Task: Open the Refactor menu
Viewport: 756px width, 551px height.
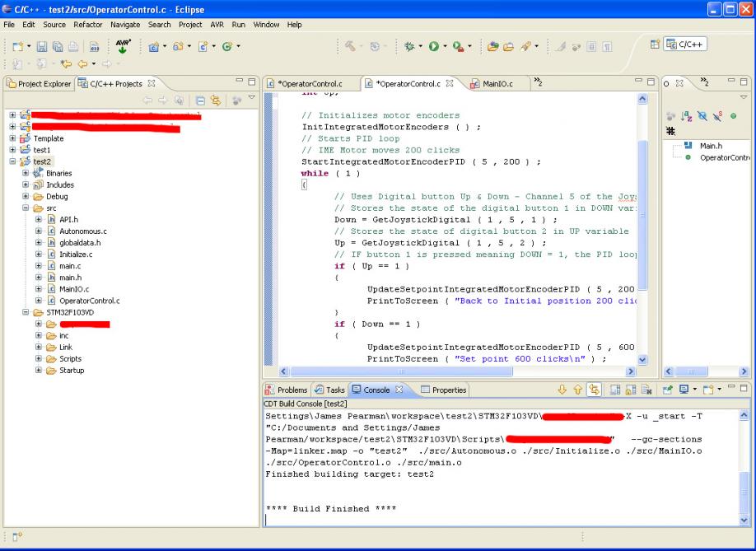Action: click(88, 25)
